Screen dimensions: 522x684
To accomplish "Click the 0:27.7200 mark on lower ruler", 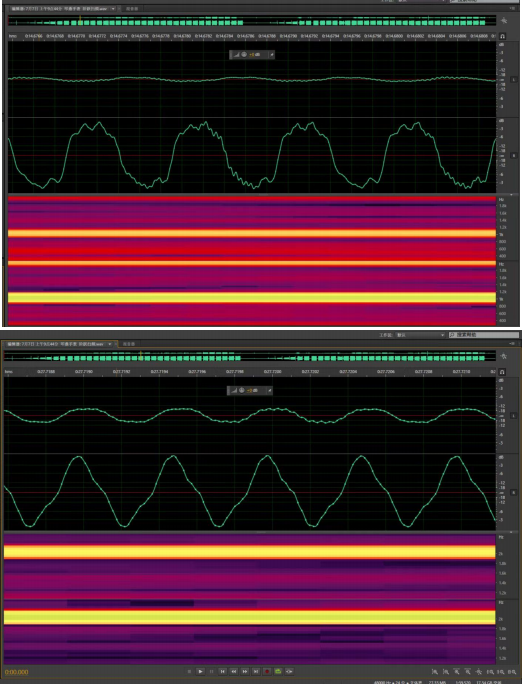I will (272, 372).
